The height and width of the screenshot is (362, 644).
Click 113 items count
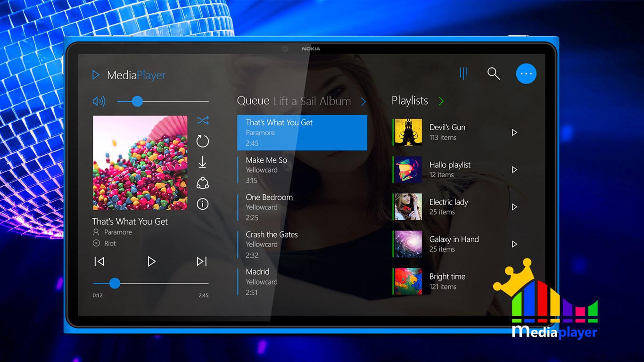pos(443,138)
